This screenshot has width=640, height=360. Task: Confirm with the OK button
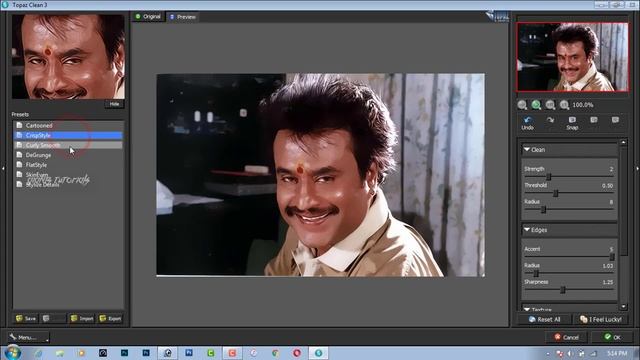[x=612, y=337]
